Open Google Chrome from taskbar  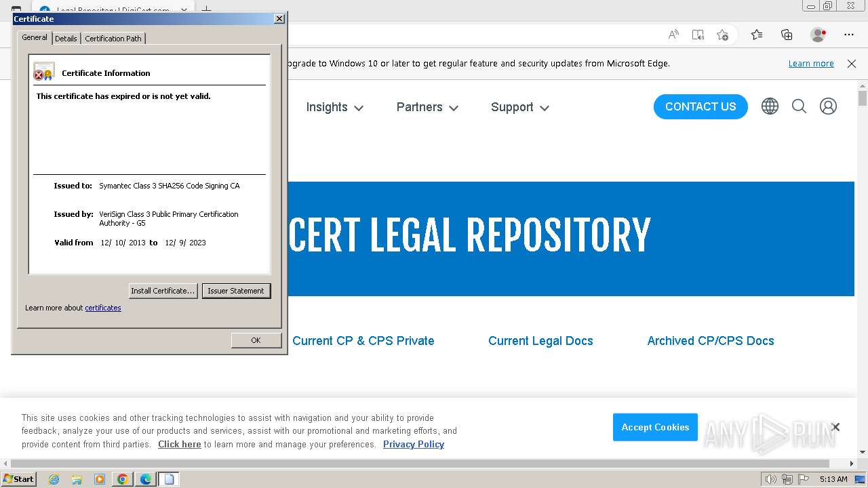(123, 479)
